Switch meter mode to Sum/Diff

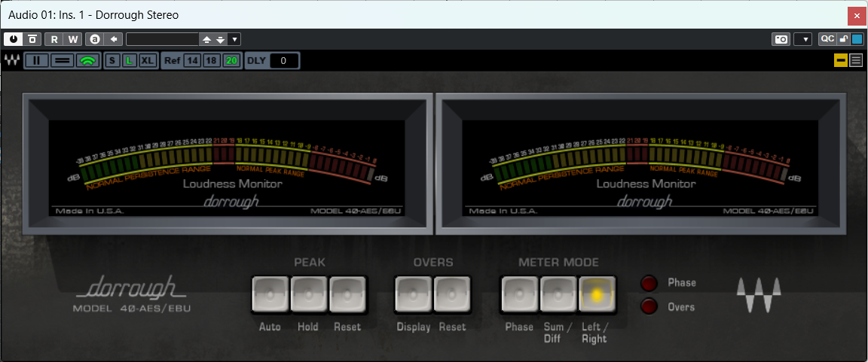click(x=558, y=294)
